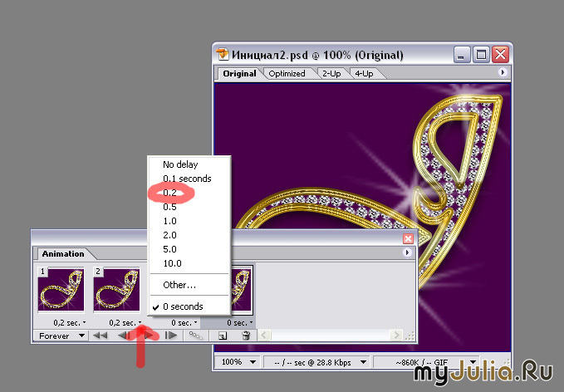Minimize the Инициал2.psd window
This screenshot has width=564, height=392.
[462, 55]
